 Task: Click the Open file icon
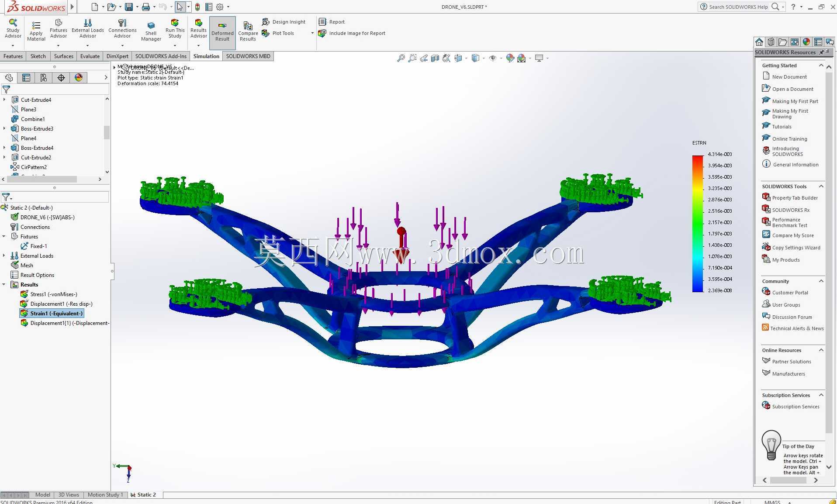[111, 7]
